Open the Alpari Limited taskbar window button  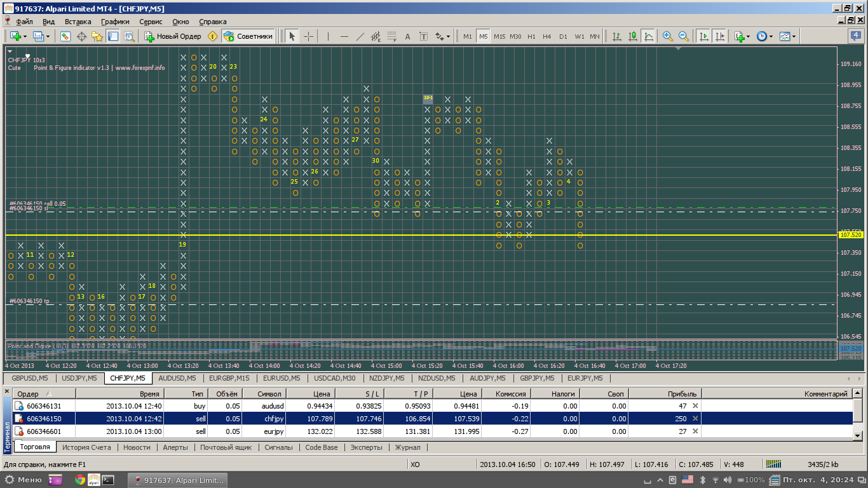pos(179,480)
